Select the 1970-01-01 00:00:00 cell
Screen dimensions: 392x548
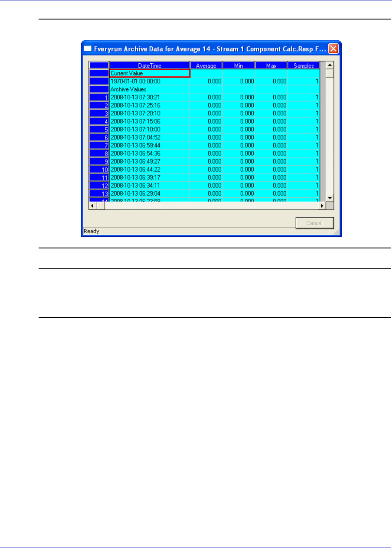pyautogui.click(x=150, y=81)
